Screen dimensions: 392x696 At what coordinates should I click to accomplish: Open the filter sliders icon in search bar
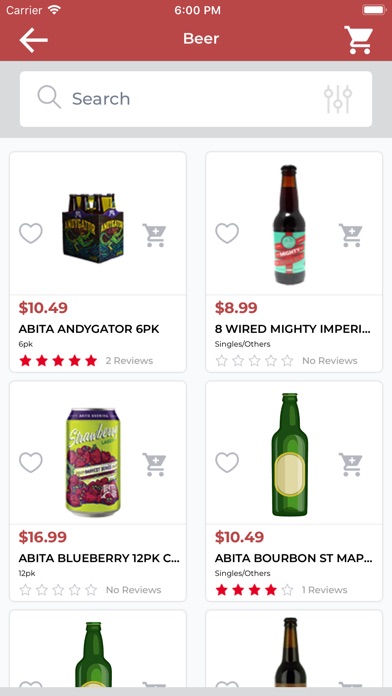(338, 99)
